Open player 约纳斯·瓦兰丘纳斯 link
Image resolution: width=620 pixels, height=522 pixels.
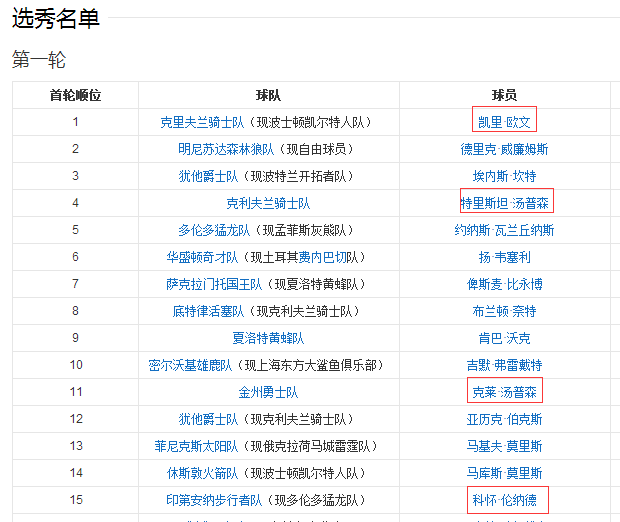(504, 230)
